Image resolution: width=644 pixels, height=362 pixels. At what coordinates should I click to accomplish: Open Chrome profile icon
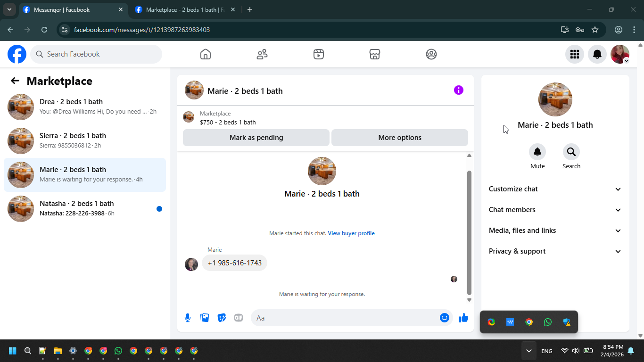pos(619,30)
